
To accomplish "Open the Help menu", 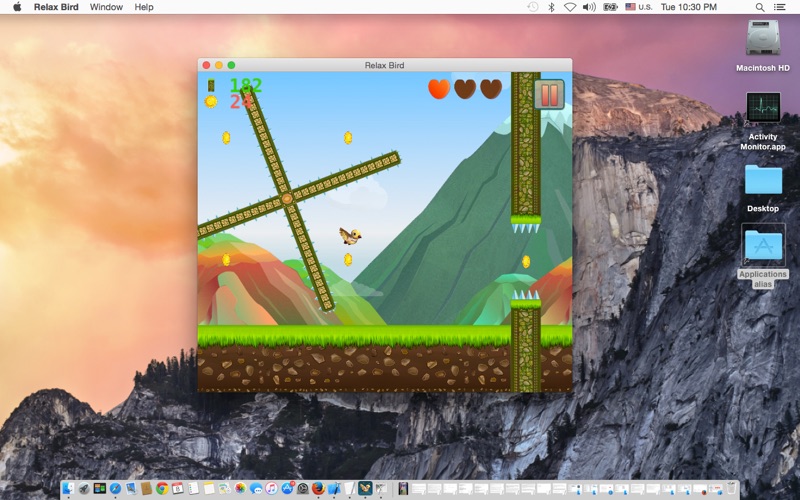I will pyautogui.click(x=144, y=7).
